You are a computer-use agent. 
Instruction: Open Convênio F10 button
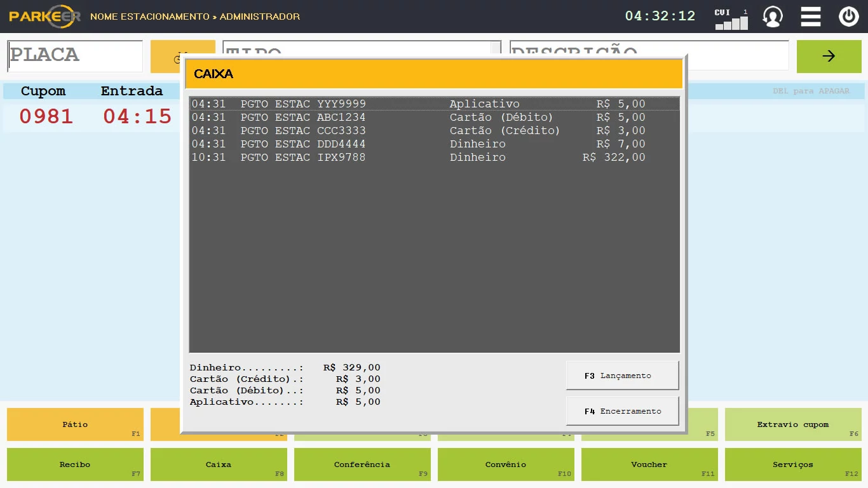506,464
